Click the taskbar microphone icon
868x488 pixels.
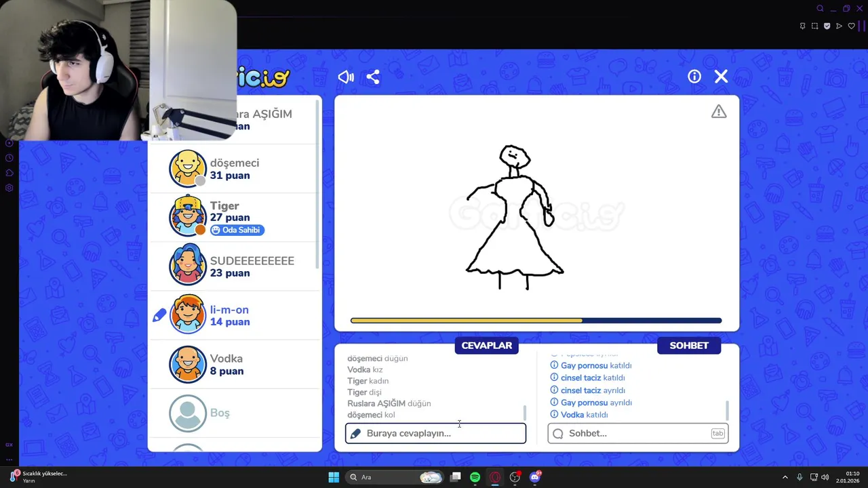point(800,477)
